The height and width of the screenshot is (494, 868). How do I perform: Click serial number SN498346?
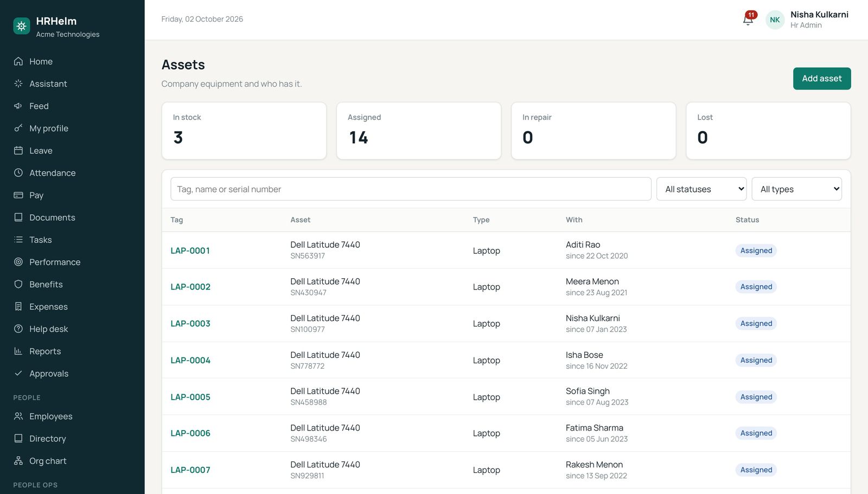point(309,439)
